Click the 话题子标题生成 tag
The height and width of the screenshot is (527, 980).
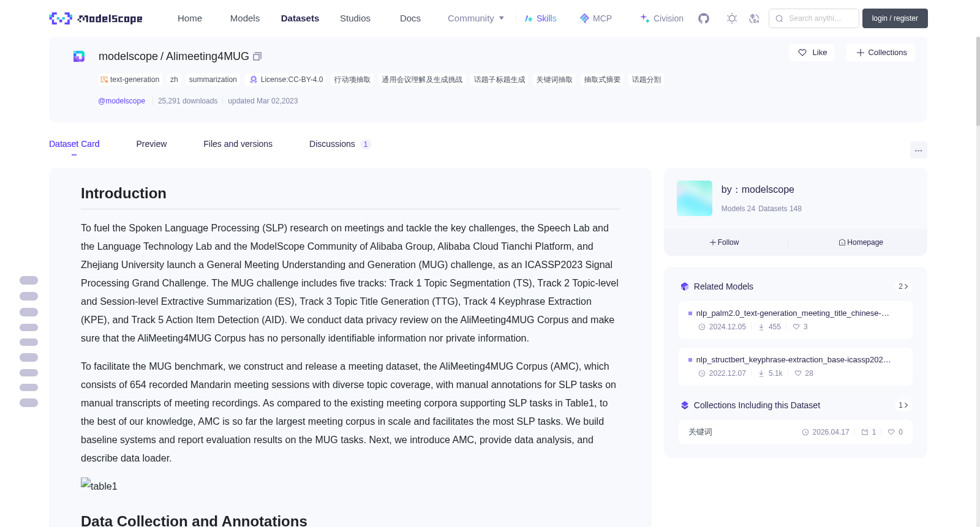[x=499, y=80]
